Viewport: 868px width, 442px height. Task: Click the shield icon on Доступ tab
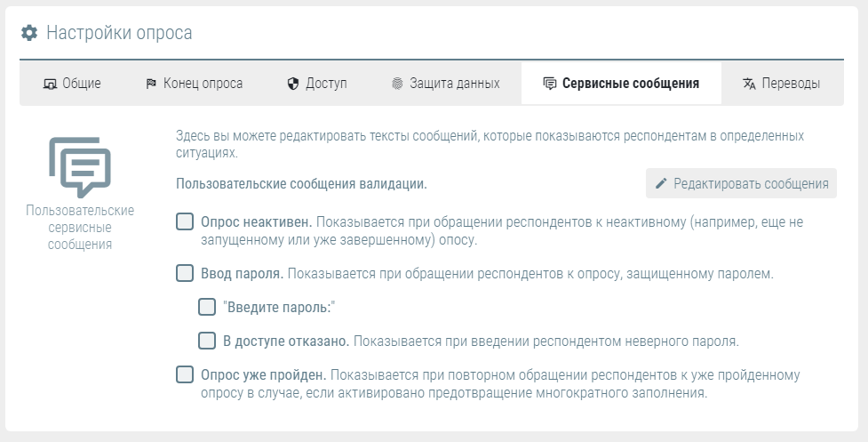click(293, 84)
